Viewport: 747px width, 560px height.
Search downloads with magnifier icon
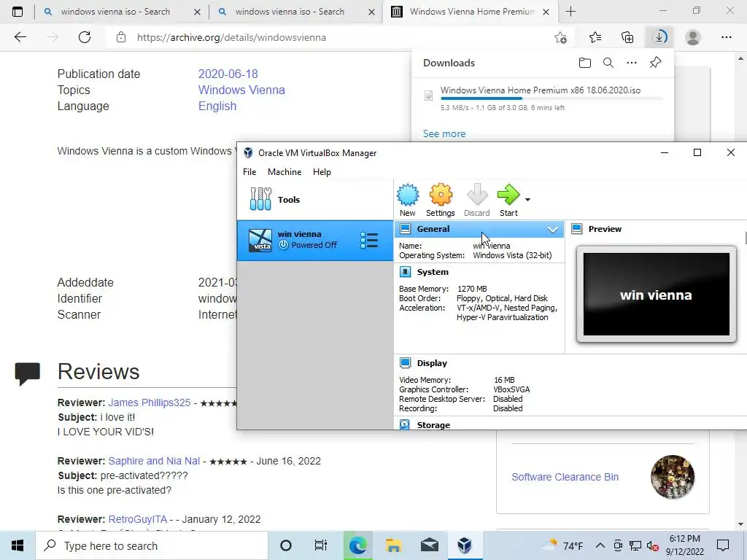[x=608, y=63]
